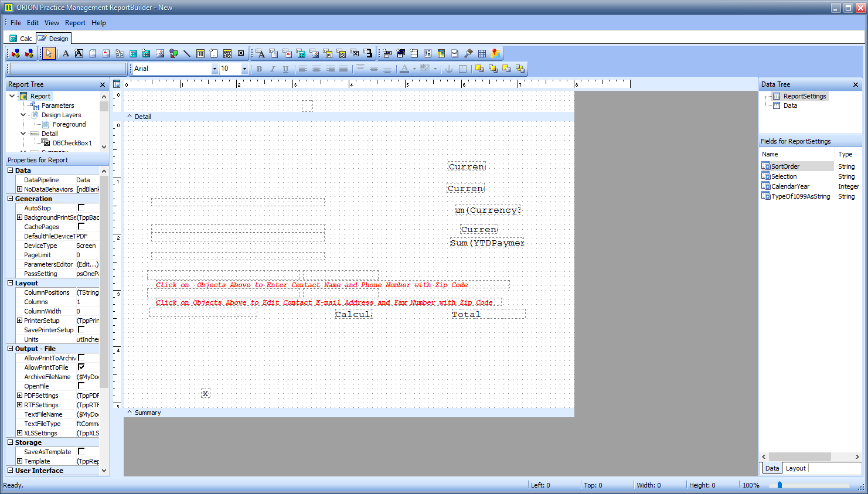The image size is (868, 494).
Task: Open the font color dropdown arrow
Action: point(414,69)
